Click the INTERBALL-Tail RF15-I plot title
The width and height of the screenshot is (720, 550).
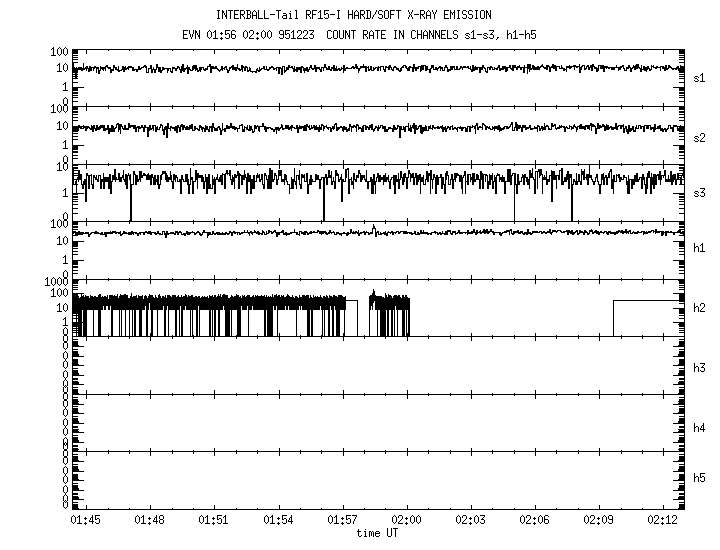367,15
